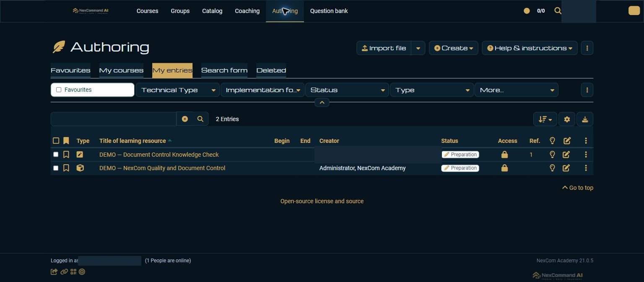The width and height of the screenshot is (644, 282).
Task: Open DEMO — NexCom Quality and Document Control link
Action: coord(162,168)
